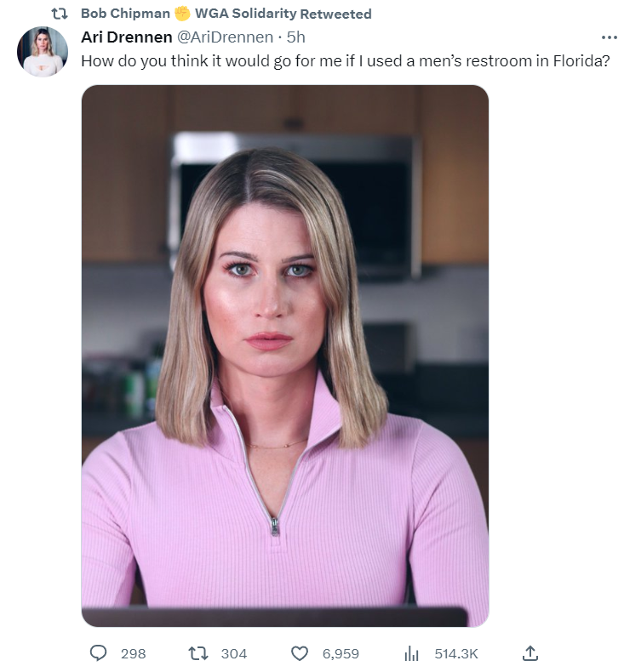The image size is (624, 672).
Task: Click the tweet text about Florida restroom
Action: point(346,61)
